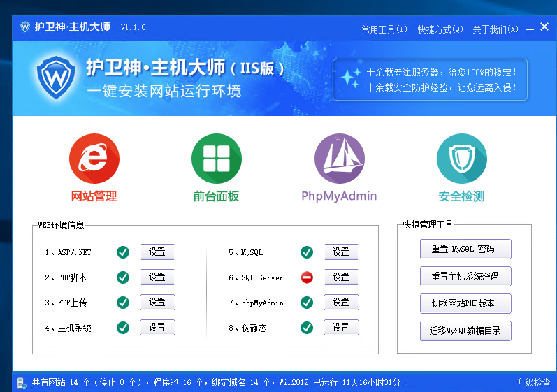
Task: Click the server icon in status bar
Action: coord(22,383)
